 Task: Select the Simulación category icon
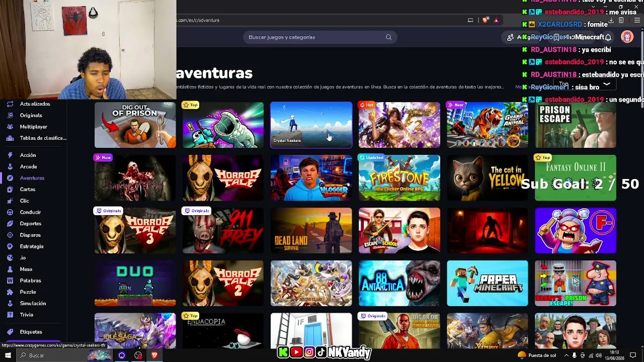coord(10,304)
